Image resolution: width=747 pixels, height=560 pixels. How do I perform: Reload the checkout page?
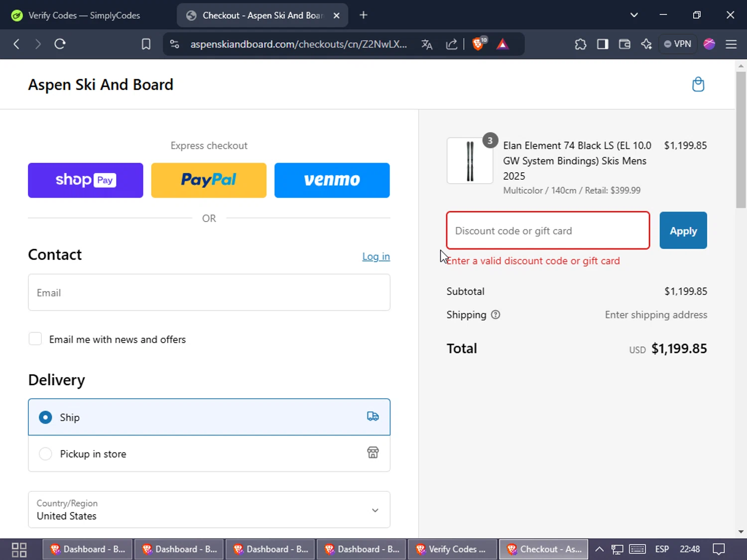pyautogui.click(x=60, y=44)
